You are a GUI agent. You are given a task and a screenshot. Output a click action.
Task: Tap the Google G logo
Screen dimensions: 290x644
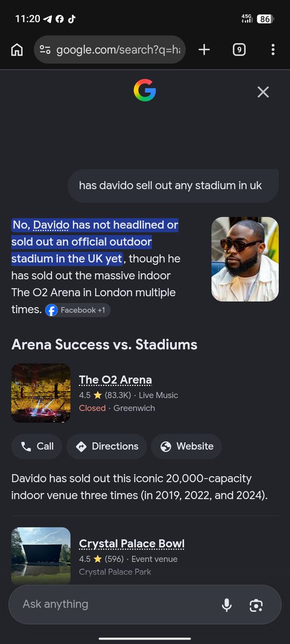tap(145, 90)
